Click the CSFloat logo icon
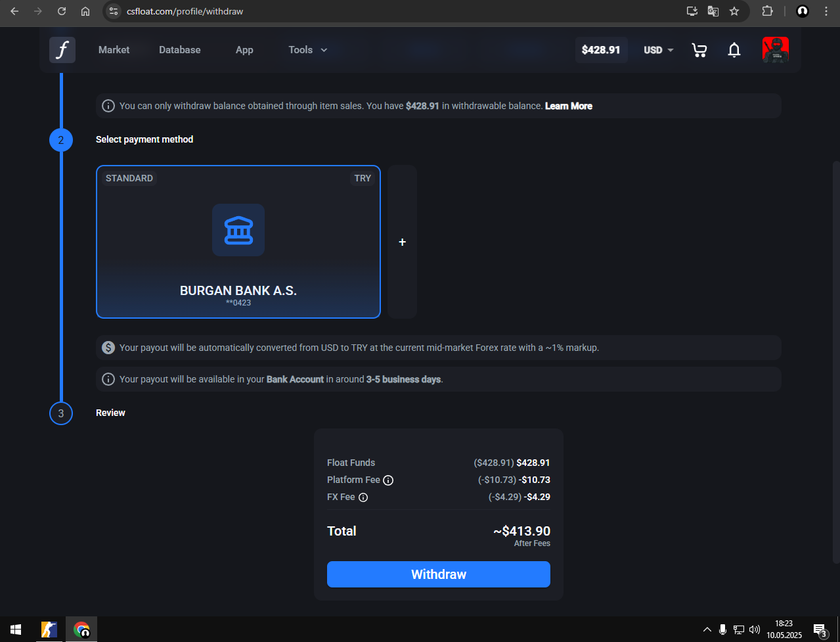The image size is (840, 642). [62, 50]
